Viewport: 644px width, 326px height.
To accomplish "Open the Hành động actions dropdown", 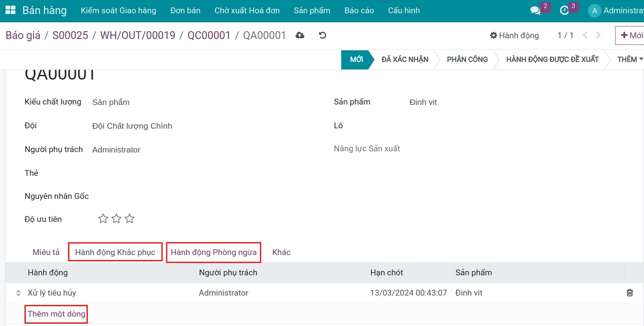I will click(x=514, y=35).
